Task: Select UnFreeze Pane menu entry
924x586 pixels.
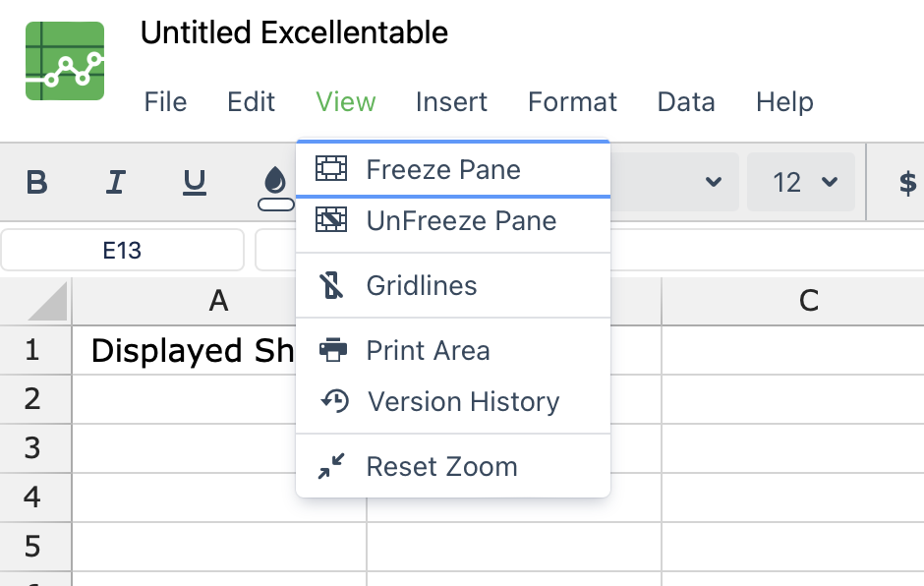Action: [452, 221]
